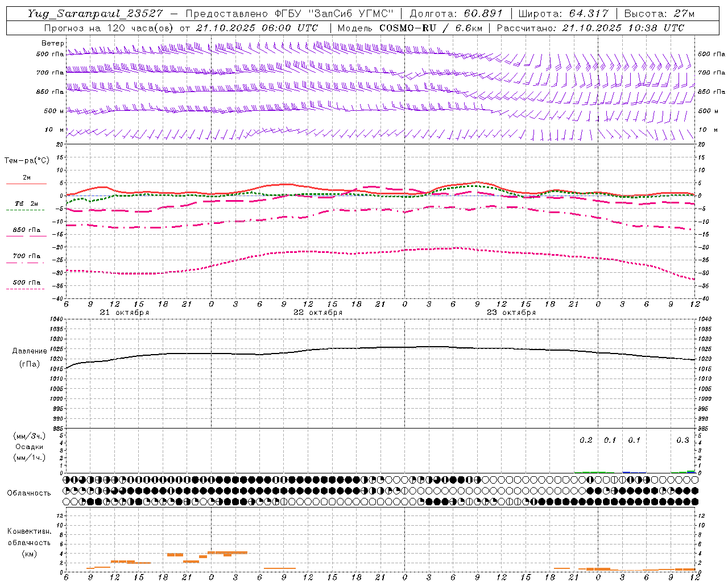Select the 'Долгота: 60.891' header text
Screen dimensions: 728x582
pos(456,13)
